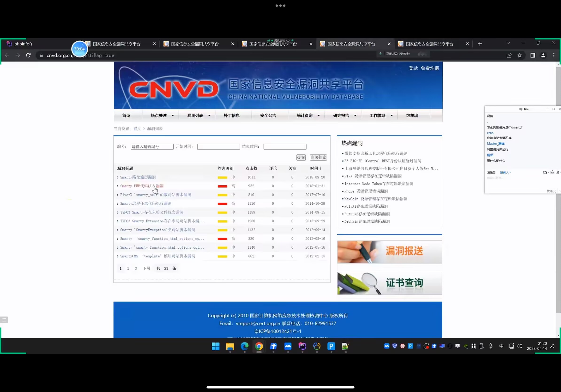Screen dimensions: 561x392
Task: Open SmartyCMS 'template' 模块跨站脚本漏洞
Action: [x=157, y=256]
